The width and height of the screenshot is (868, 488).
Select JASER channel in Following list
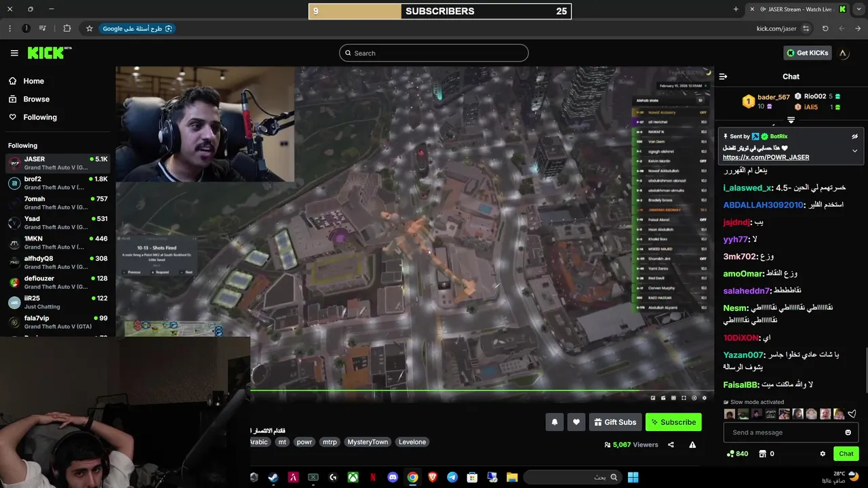click(58, 163)
